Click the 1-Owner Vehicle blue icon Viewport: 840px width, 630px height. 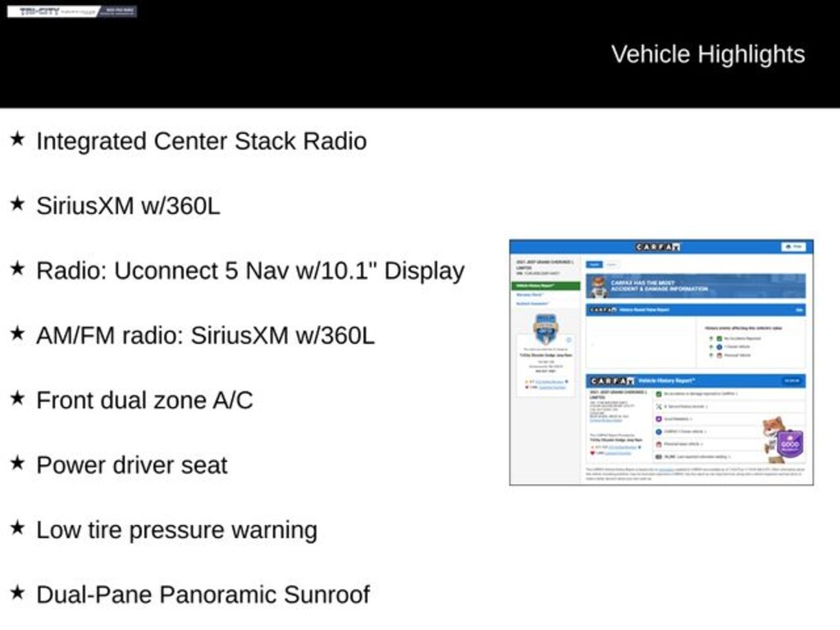pos(719,347)
